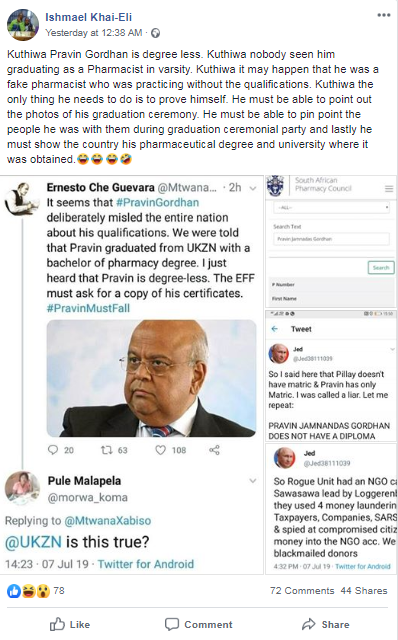
Task: Click the tweet share icon
Action: click(214, 450)
